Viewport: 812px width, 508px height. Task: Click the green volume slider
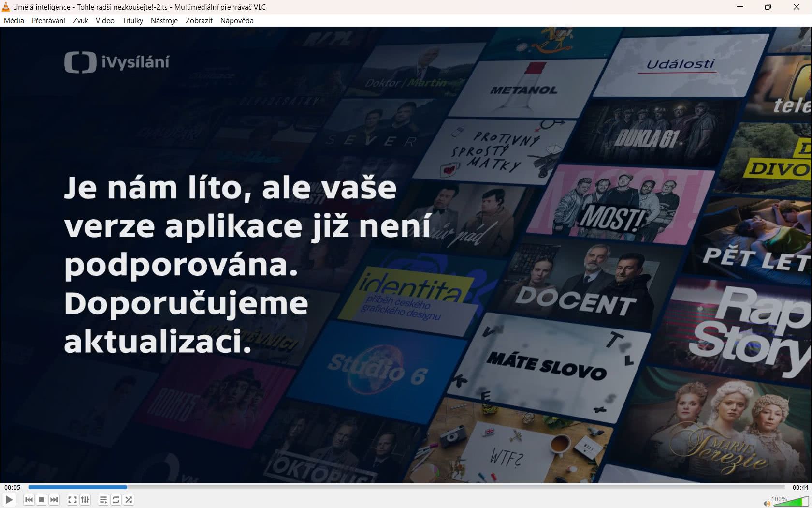pyautogui.click(x=790, y=502)
